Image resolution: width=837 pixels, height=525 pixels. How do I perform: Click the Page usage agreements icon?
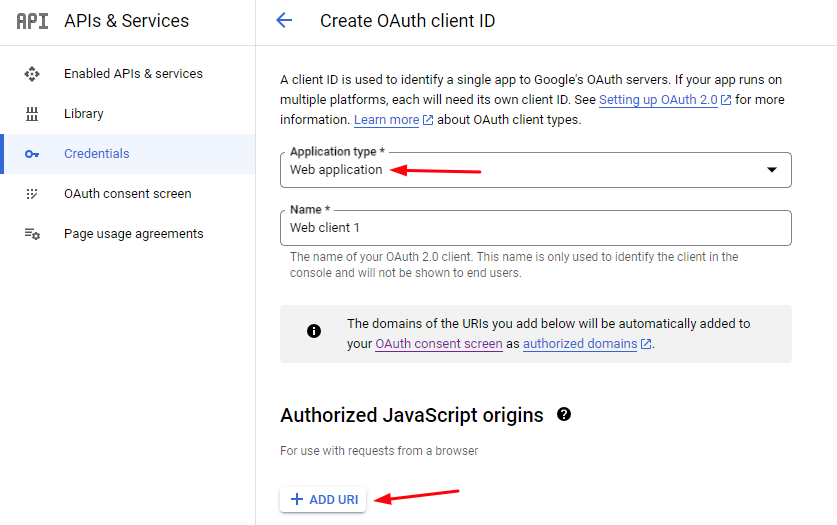point(32,234)
